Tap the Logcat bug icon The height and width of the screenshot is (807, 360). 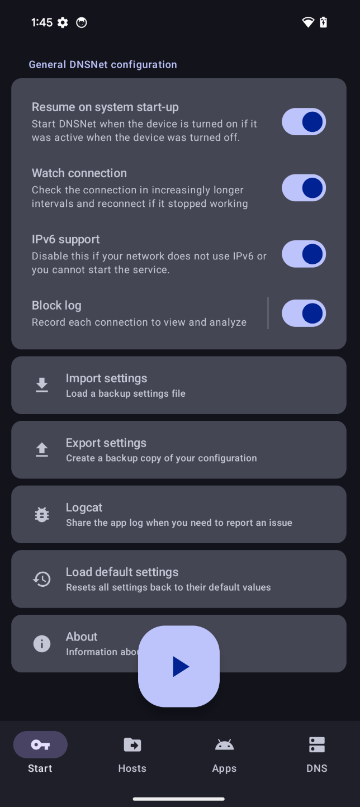(x=42, y=514)
